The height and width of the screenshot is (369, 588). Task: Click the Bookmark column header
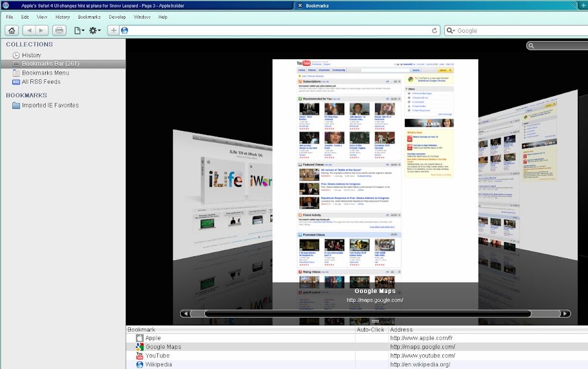240,330
